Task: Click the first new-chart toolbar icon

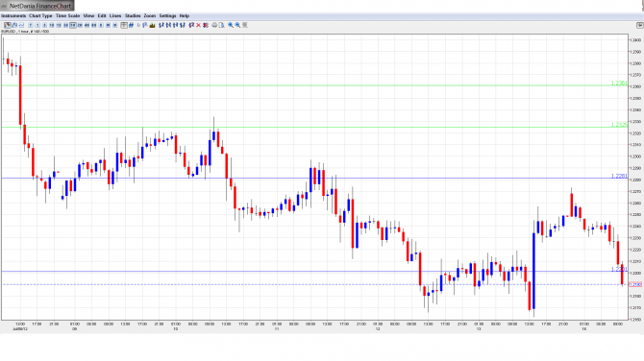Action: [x=8, y=25]
